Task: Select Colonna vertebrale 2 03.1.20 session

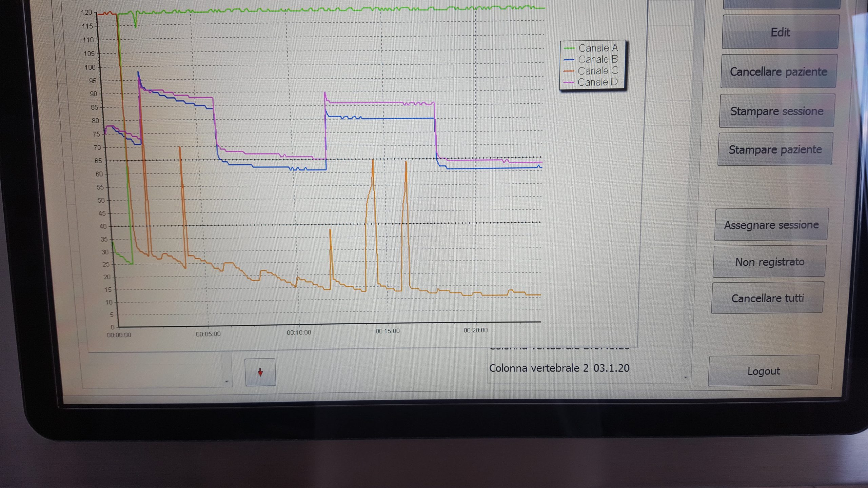Action: click(559, 368)
